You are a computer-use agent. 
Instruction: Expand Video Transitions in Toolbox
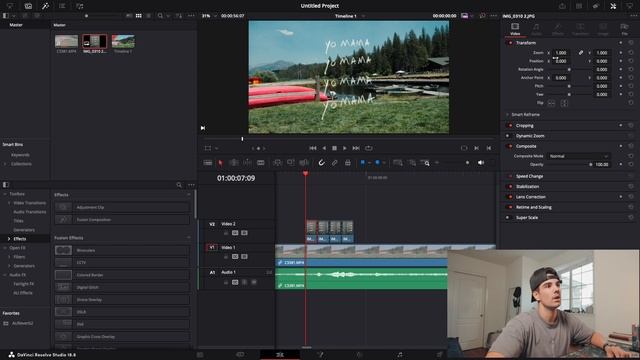(x=9, y=203)
